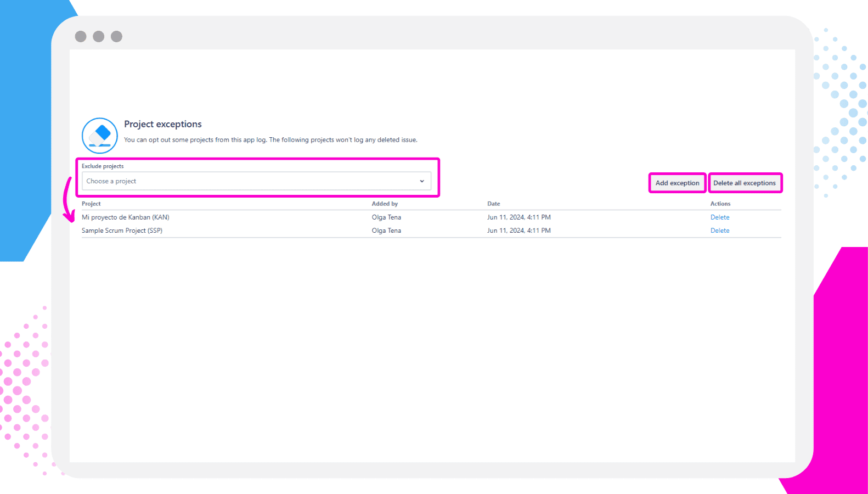Click the third gray window dot
The height and width of the screenshot is (494, 868).
(x=116, y=36)
